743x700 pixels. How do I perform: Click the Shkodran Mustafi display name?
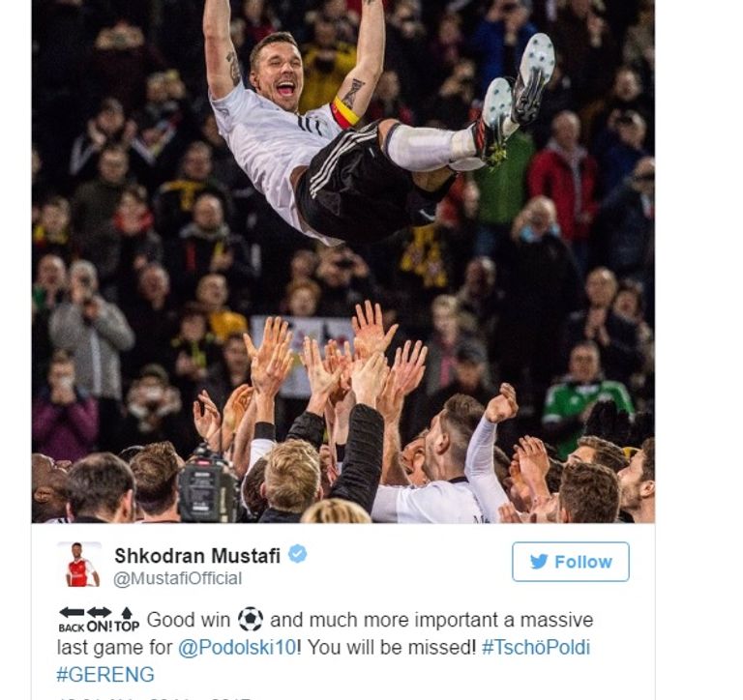(197, 556)
